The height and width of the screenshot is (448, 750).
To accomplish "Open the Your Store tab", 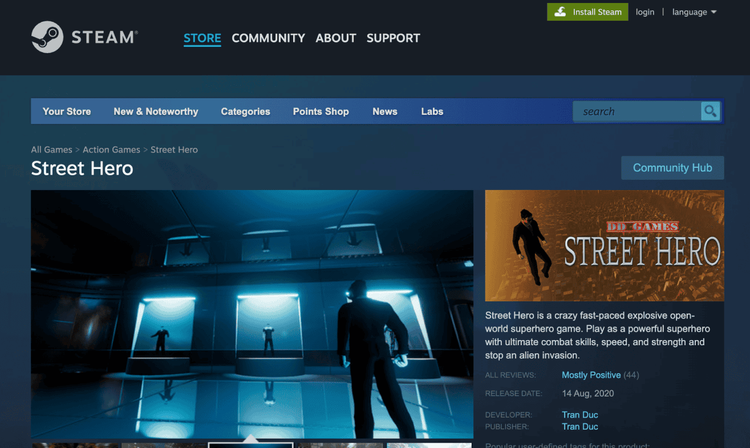I will (x=66, y=111).
